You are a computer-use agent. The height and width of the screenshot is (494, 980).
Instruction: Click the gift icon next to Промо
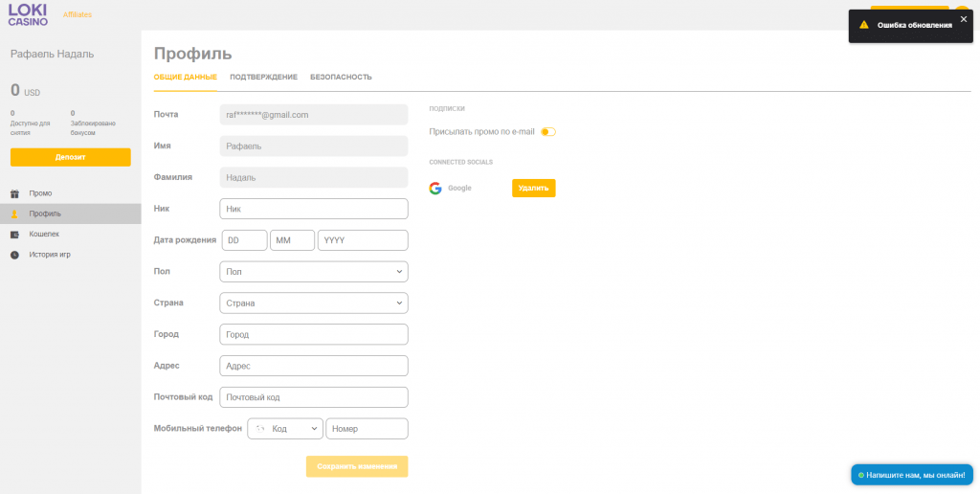(15, 193)
